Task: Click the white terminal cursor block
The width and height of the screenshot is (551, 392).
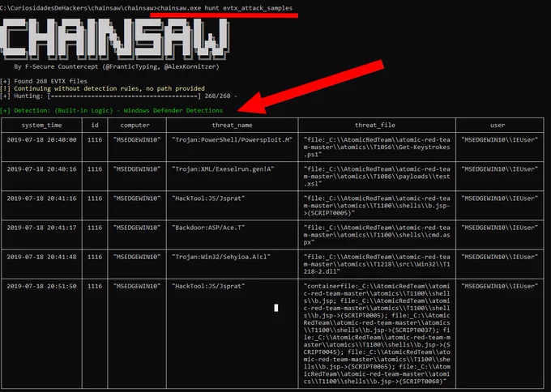Action: pos(275,308)
